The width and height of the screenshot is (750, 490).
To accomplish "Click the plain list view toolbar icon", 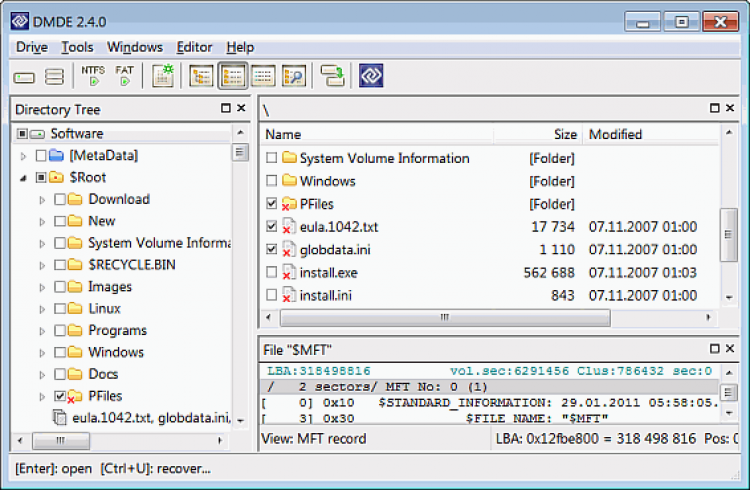I will pos(263,76).
